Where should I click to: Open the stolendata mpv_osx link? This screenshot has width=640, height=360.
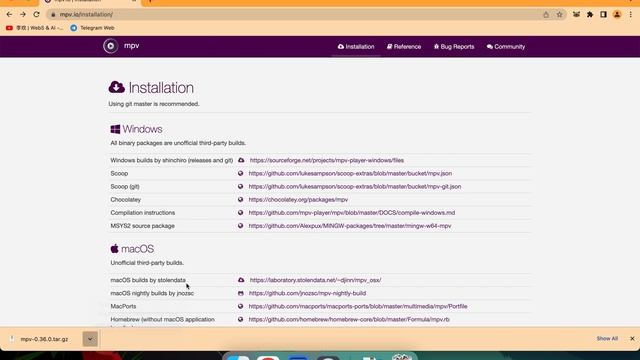pos(316,280)
